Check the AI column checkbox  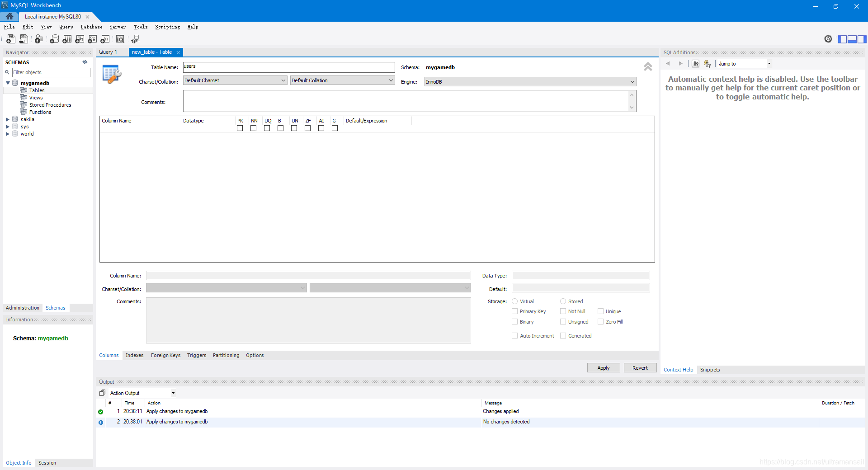tap(321, 128)
